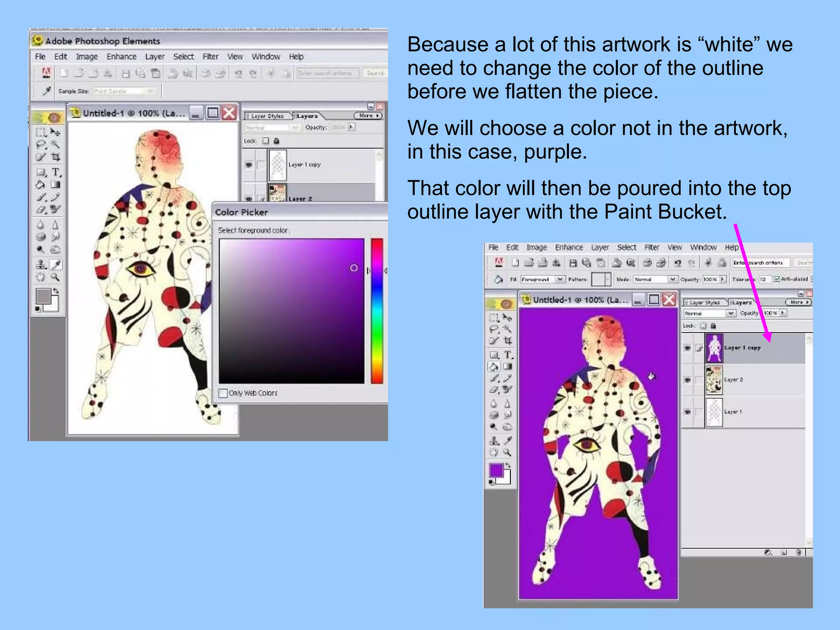Select the Zoom tool in Color Picker screenshot
This screenshot has width=840, height=630.
tap(55, 278)
